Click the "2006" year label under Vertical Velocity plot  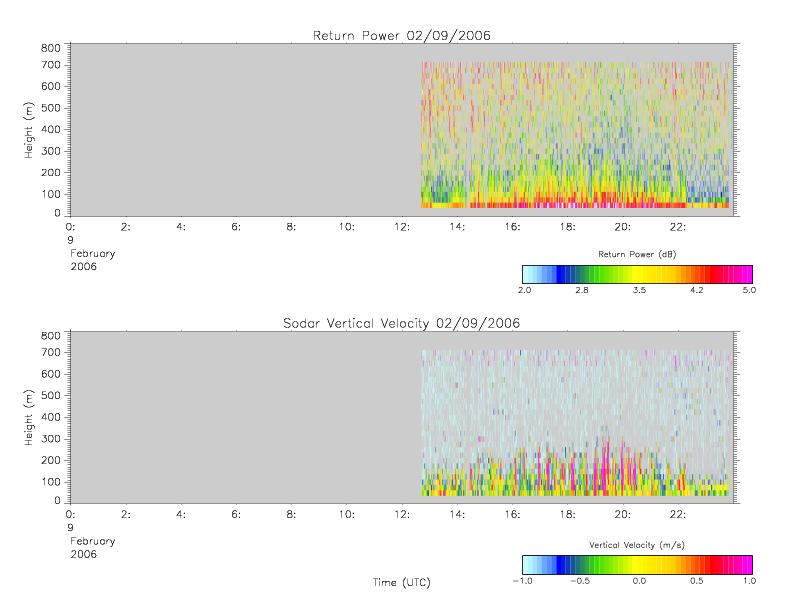pyautogui.click(x=83, y=554)
